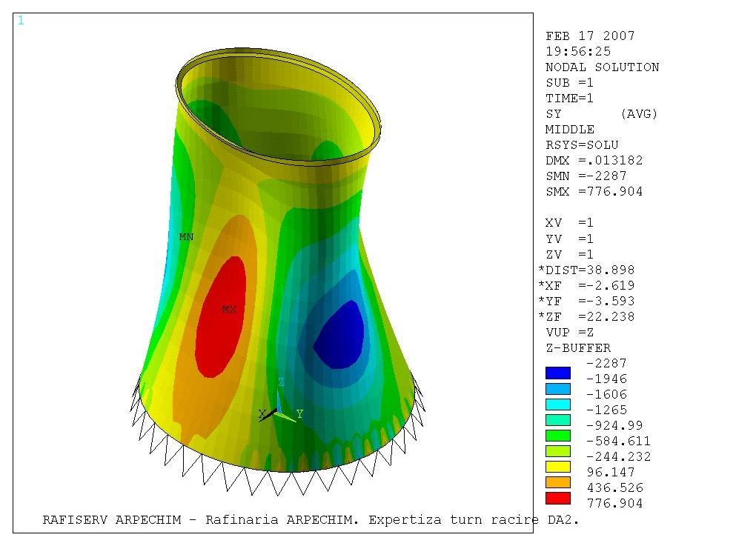
Task: Select the Y axis label on triad
Action: 299,414
